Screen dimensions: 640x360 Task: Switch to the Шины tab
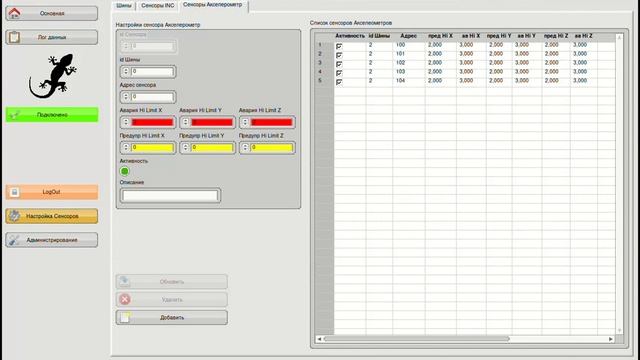[123, 6]
